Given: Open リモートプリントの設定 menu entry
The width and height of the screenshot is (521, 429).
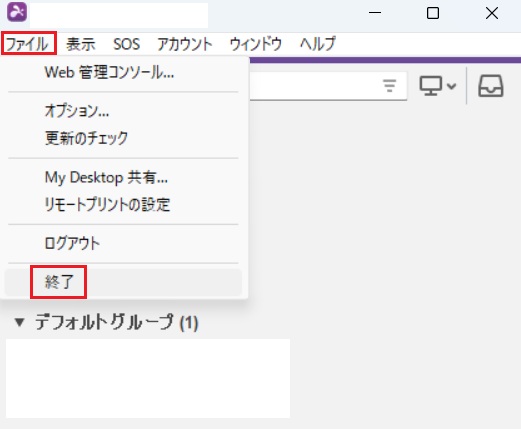Looking at the screenshot, I should pyautogui.click(x=123, y=204).
